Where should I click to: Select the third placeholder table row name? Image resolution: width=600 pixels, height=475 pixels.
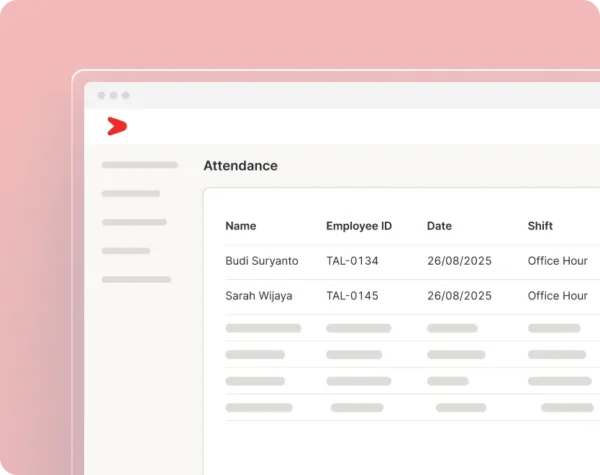(255, 381)
